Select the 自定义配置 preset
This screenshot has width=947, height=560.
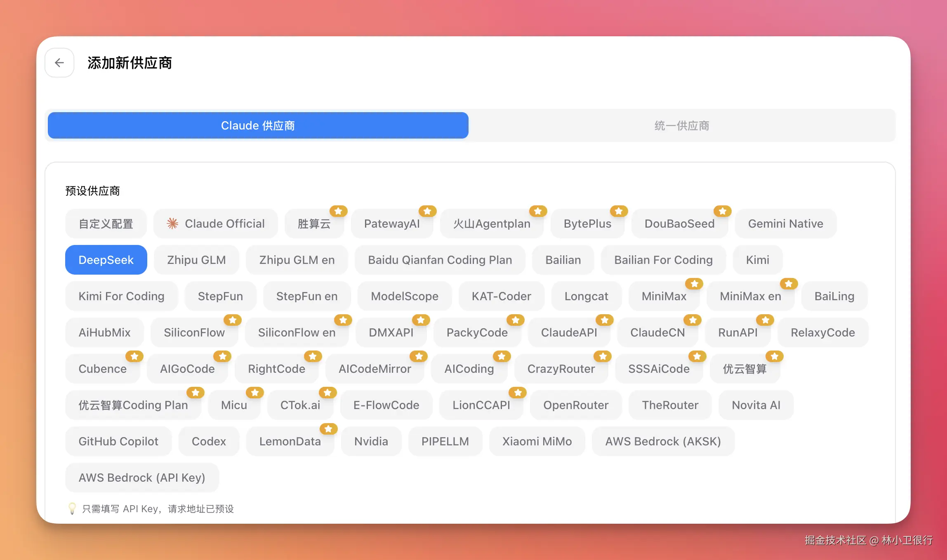click(x=106, y=224)
